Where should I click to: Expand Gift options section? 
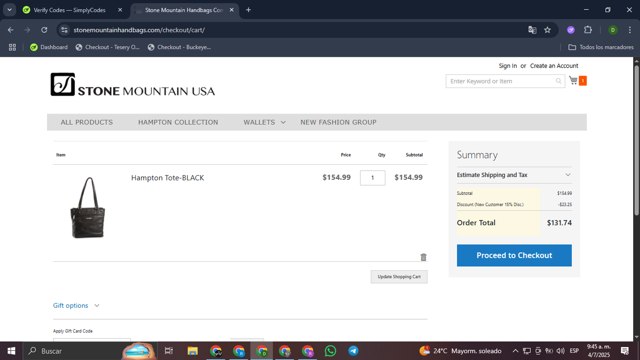[76, 305]
